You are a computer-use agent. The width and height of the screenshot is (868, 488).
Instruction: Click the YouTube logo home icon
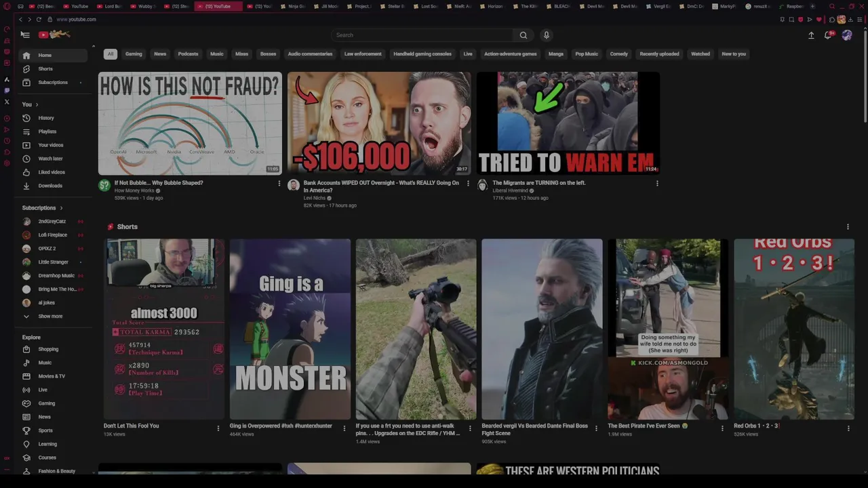55,35
